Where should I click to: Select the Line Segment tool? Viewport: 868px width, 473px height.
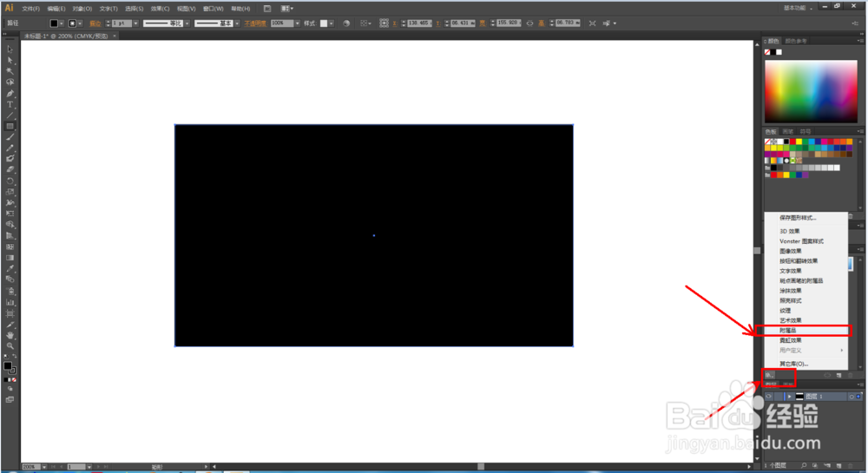pos(10,115)
